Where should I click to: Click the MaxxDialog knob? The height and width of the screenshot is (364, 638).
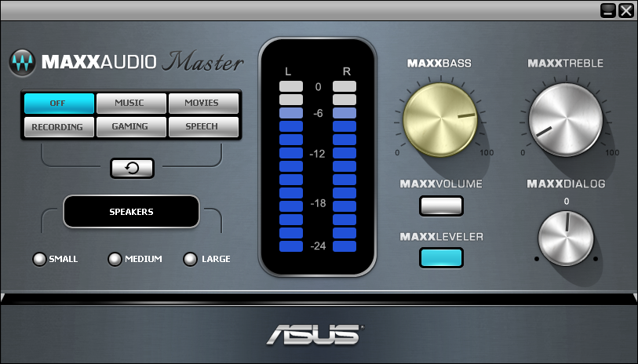click(x=566, y=238)
